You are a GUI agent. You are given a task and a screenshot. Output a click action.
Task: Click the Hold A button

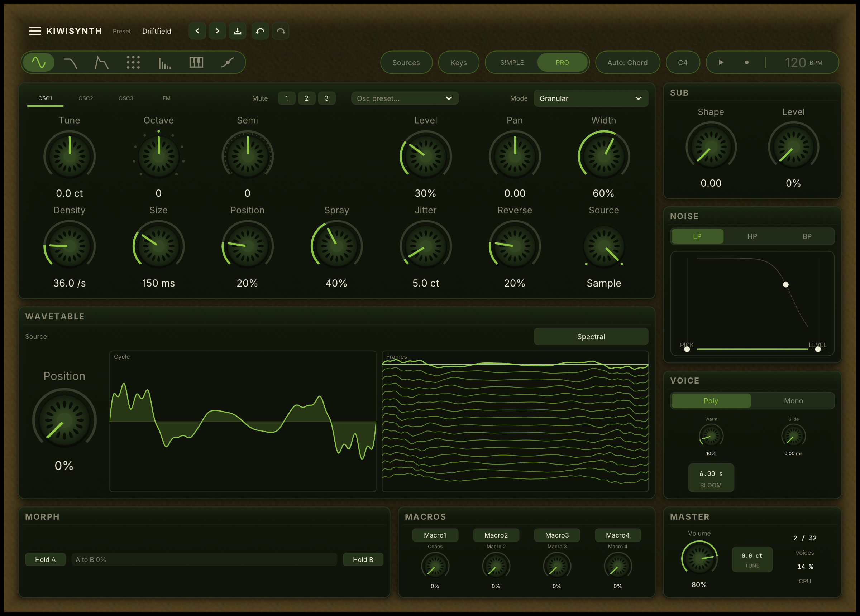coord(46,560)
